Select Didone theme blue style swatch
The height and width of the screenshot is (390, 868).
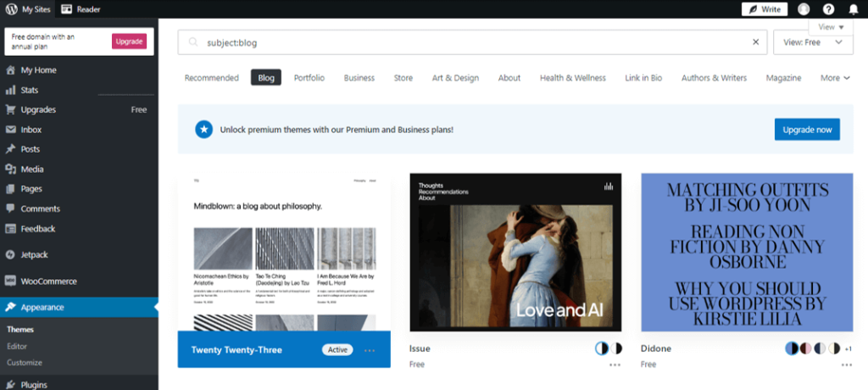coord(792,348)
